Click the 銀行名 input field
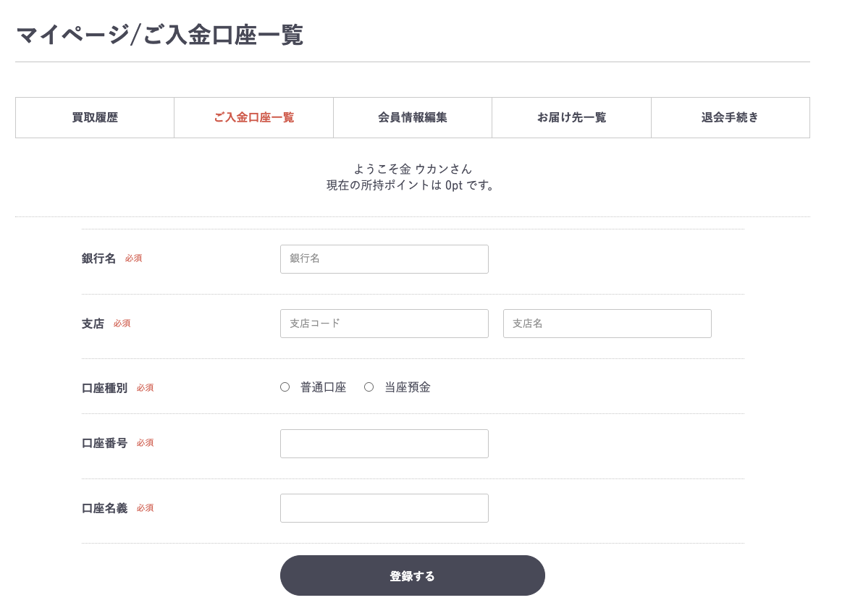Screen dimensions: 850x616 point(384,259)
